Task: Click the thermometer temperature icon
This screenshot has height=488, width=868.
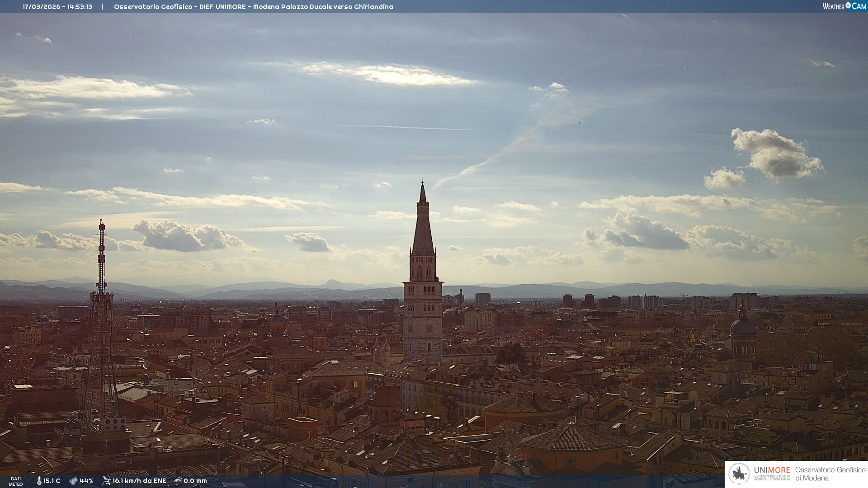Action: [39, 481]
